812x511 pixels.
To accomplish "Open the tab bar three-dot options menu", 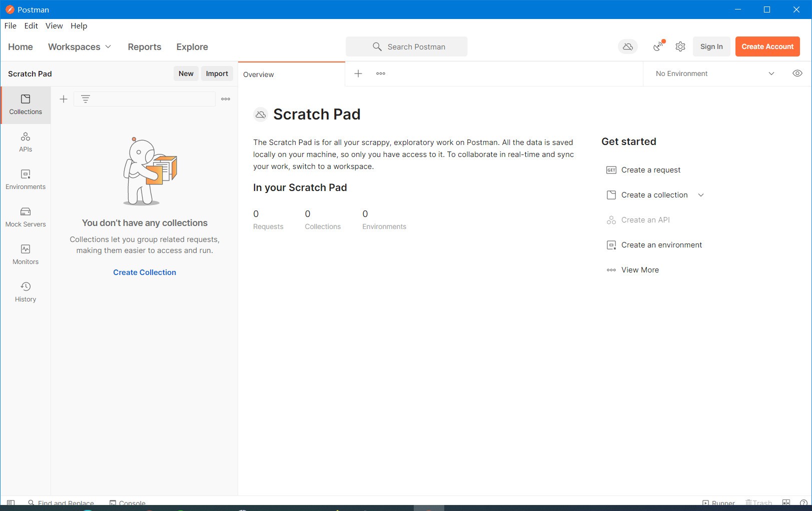I will (x=381, y=73).
